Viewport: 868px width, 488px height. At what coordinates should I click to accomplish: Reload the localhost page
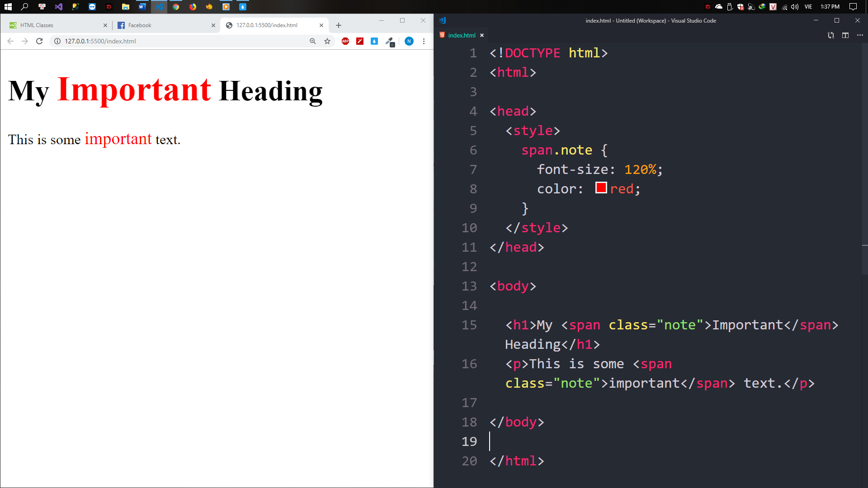(39, 41)
